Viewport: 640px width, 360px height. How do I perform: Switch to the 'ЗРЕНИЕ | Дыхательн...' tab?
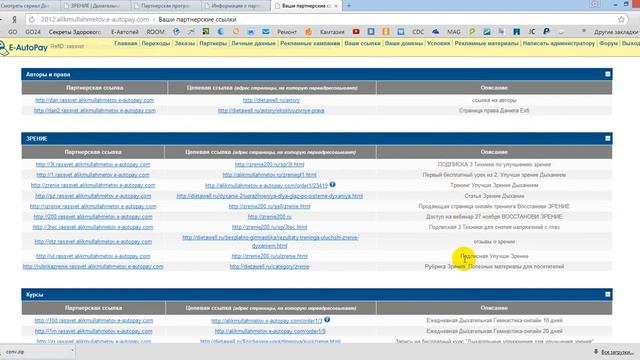[x=95, y=6]
